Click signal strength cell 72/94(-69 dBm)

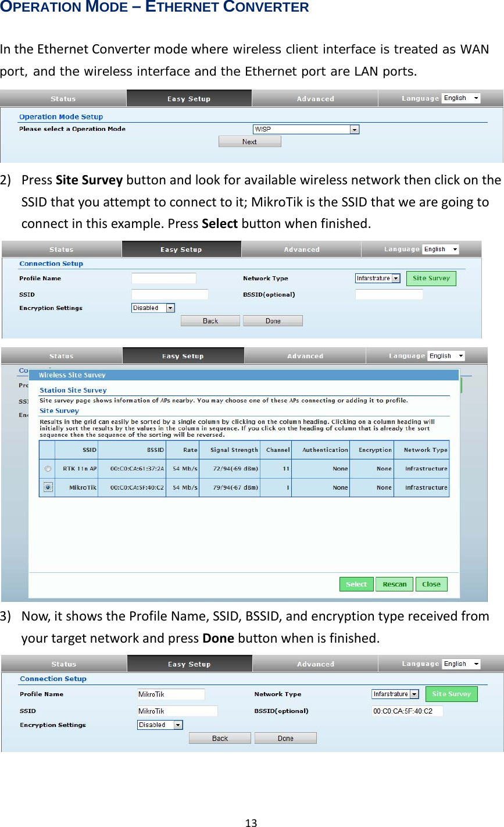click(230, 469)
